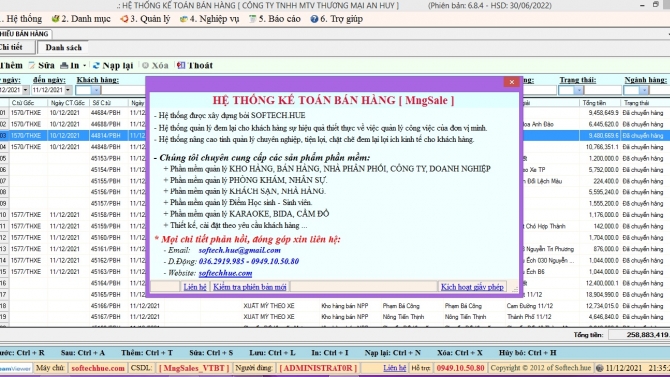Select row with voucher 45153/PBH

(x=105, y=158)
